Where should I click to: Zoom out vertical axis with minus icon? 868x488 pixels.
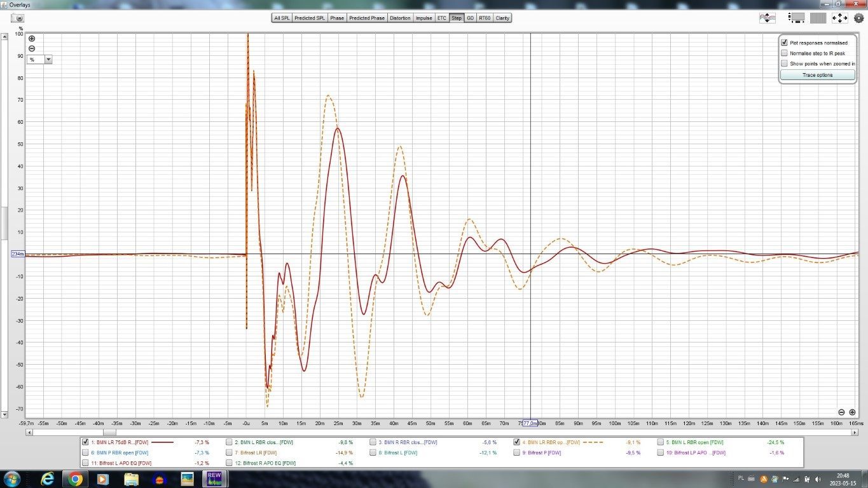[x=32, y=48]
